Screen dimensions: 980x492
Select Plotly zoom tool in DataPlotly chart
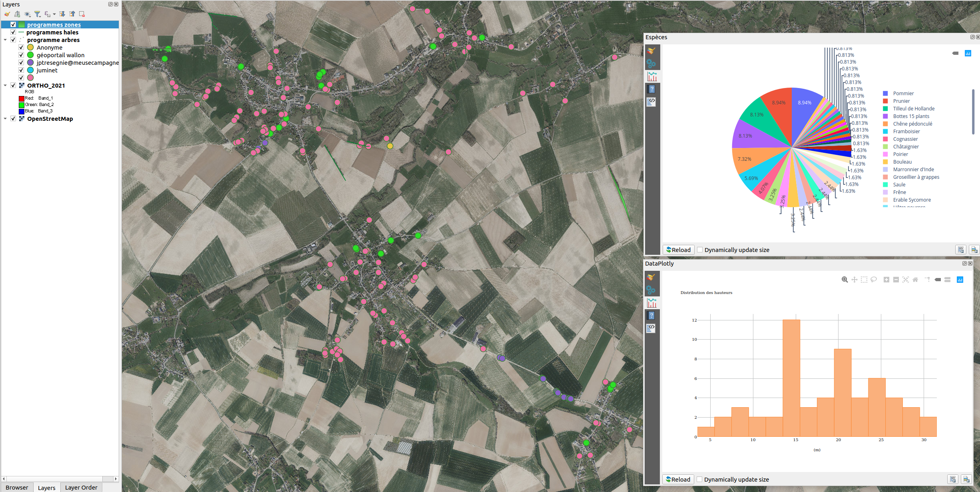pos(845,280)
